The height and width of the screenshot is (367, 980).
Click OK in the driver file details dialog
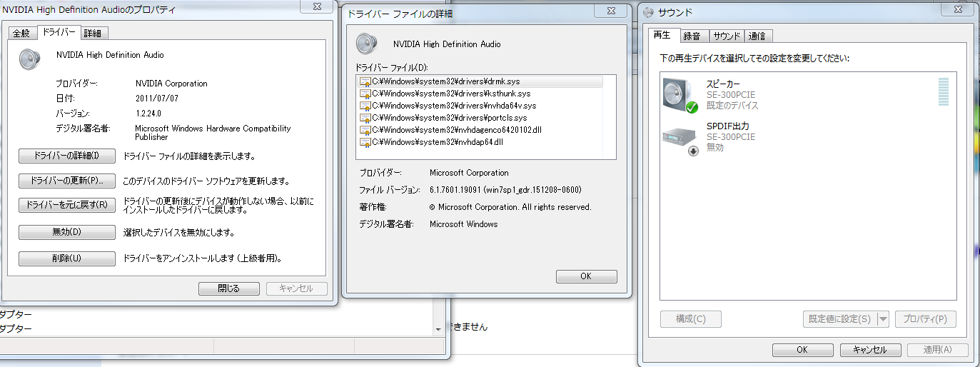point(586,276)
